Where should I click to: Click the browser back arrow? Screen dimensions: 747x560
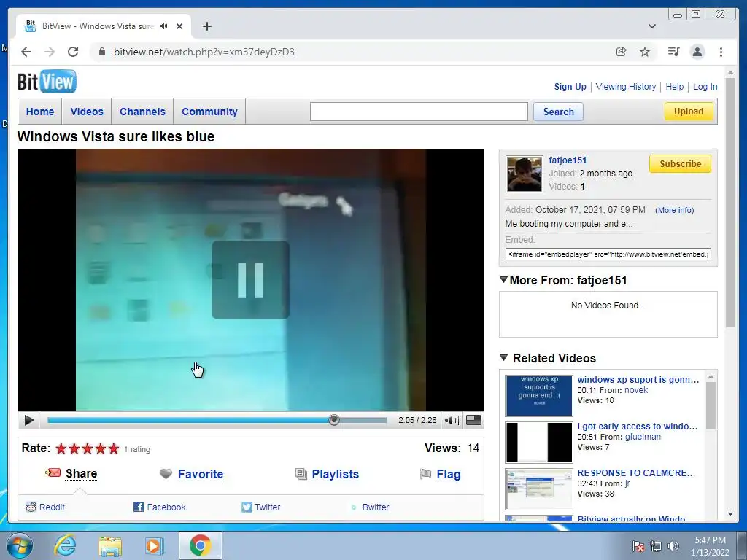click(26, 52)
